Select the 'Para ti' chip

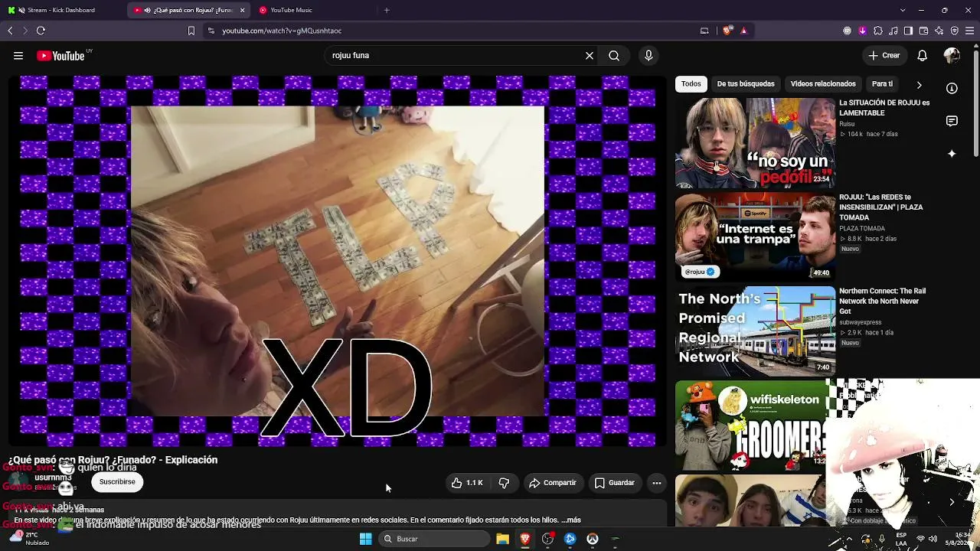882,83
